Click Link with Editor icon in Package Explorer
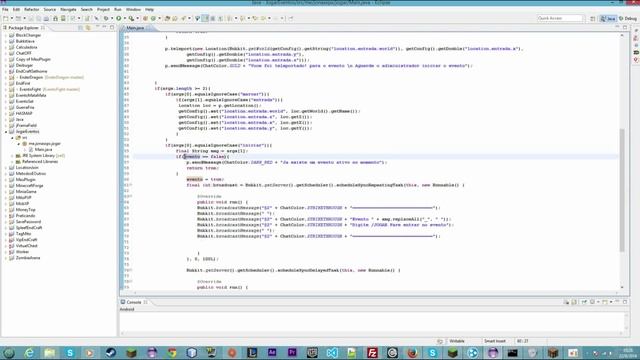This screenshot has width=640, height=360. point(88,28)
